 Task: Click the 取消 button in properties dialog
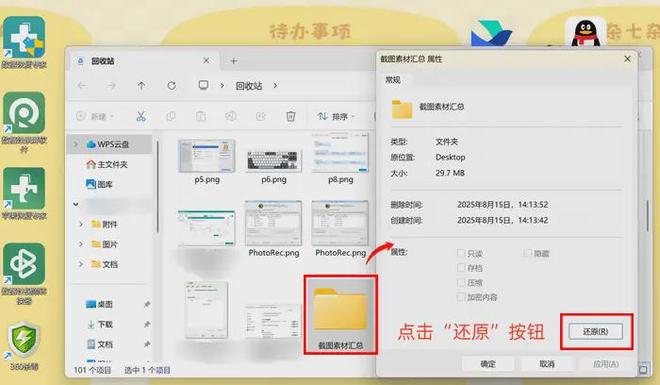[547, 364]
